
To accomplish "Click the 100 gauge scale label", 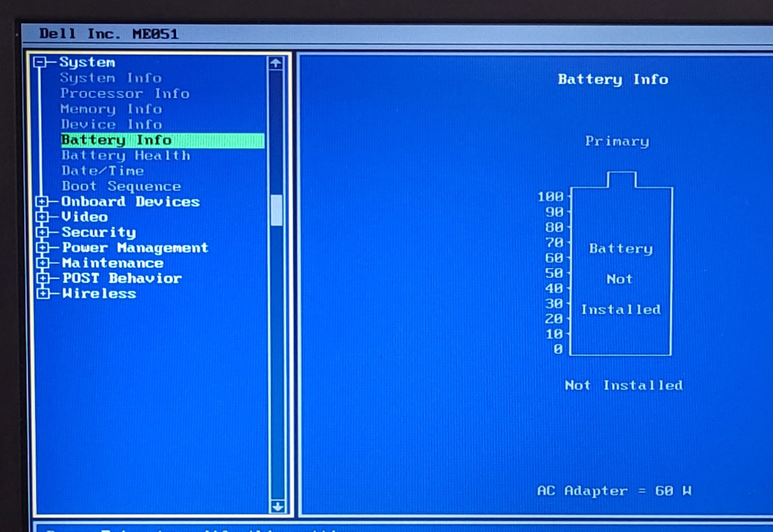I will [x=550, y=196].
